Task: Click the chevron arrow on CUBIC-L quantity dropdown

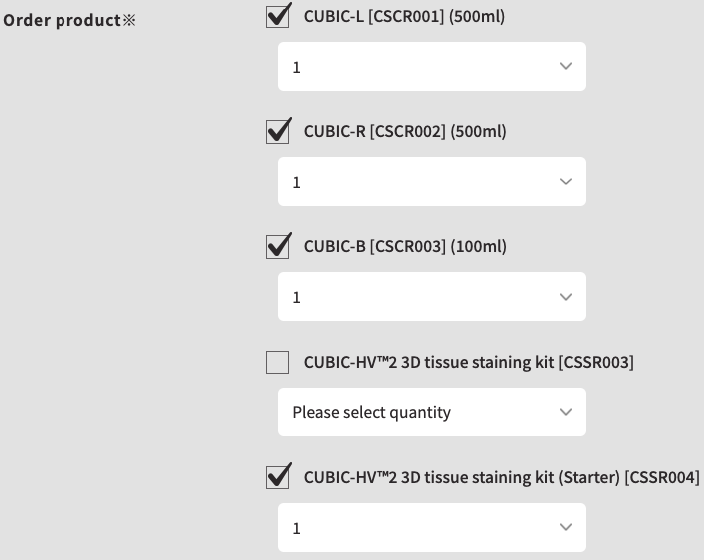Action: (x=566, y=67)
